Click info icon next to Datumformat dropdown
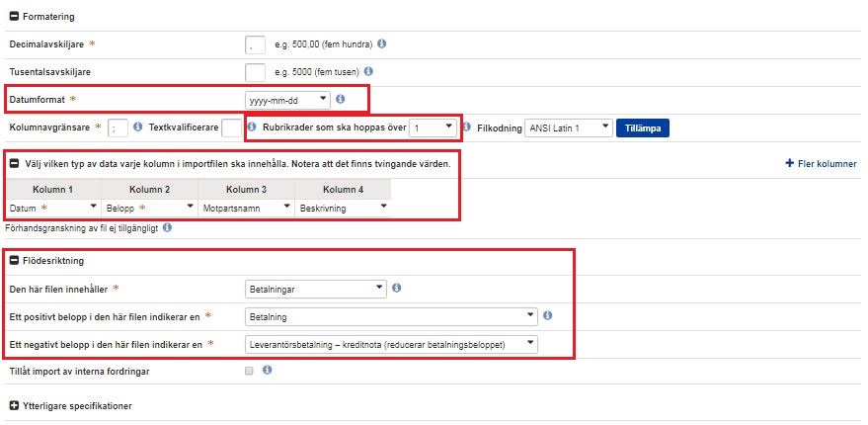868x425 pixels. tap(341, 99)
